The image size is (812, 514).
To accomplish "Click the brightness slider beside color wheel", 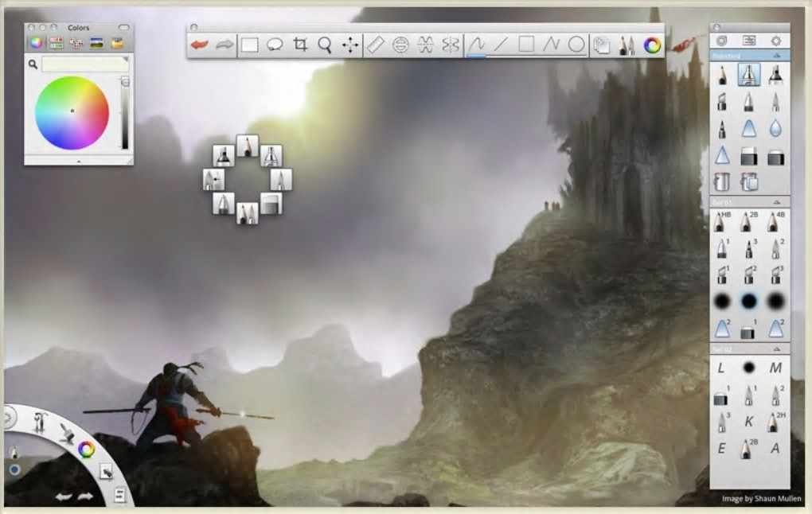I will [125, 113].
